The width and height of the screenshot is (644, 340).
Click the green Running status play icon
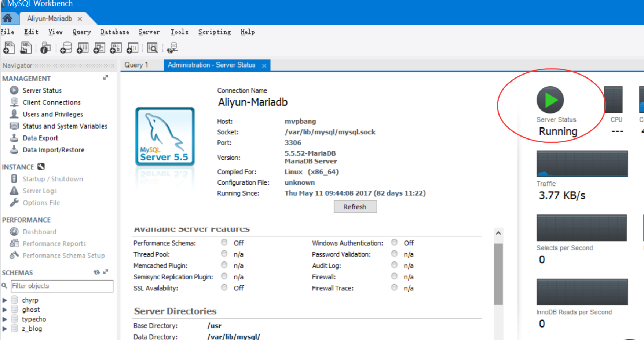click(x=550, y=100)
